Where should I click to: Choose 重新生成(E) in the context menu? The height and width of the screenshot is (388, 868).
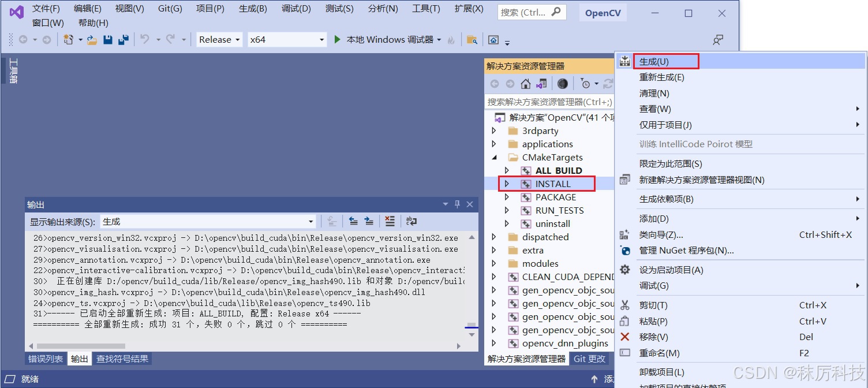point(741,77)
